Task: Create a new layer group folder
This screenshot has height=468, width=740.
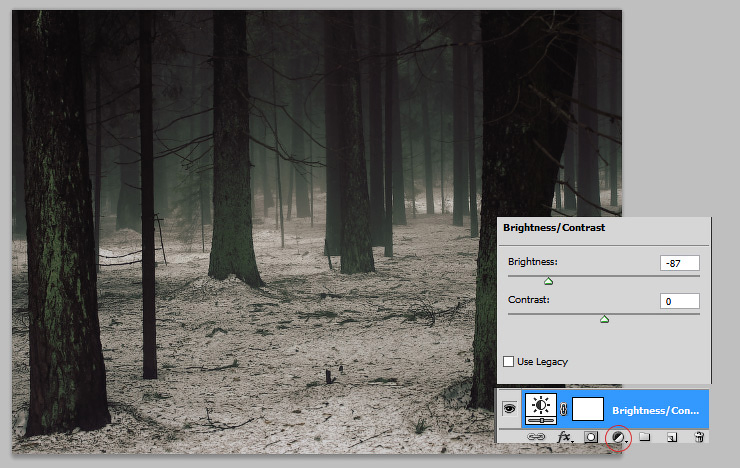Action: click(645, 437)
